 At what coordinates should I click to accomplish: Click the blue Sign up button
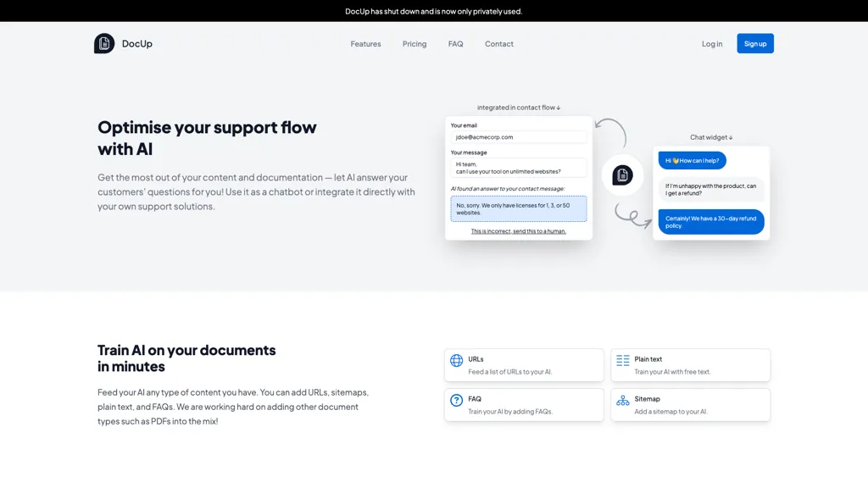[x=755, y=43]
